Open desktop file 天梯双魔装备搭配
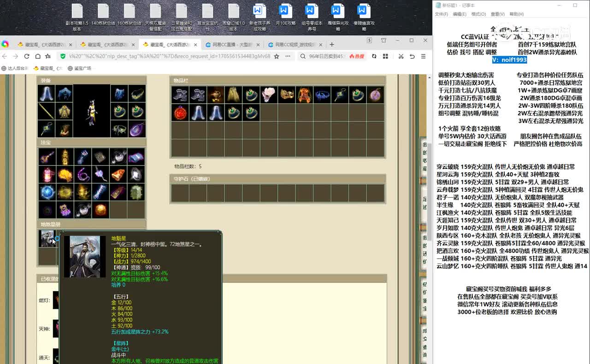The height and width of the screenshot is (364, 590). coord(155,18)
